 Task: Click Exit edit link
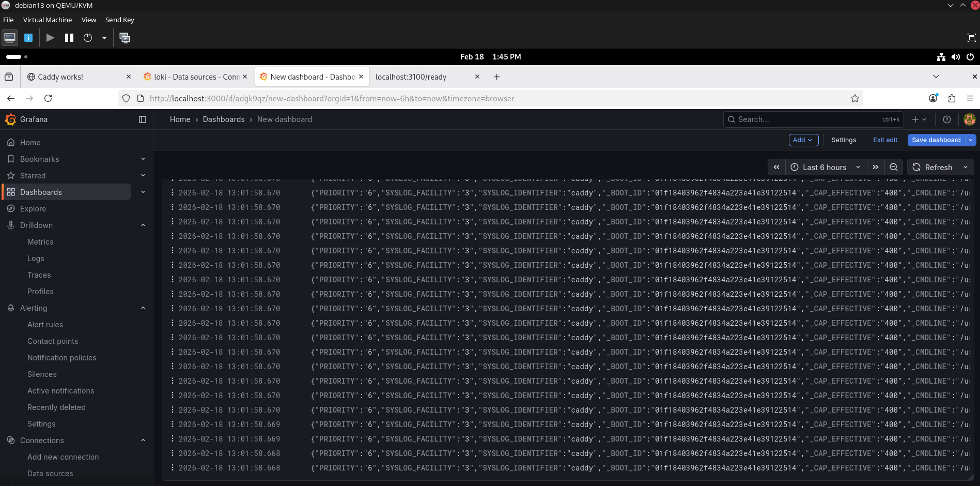click(885, 140)
